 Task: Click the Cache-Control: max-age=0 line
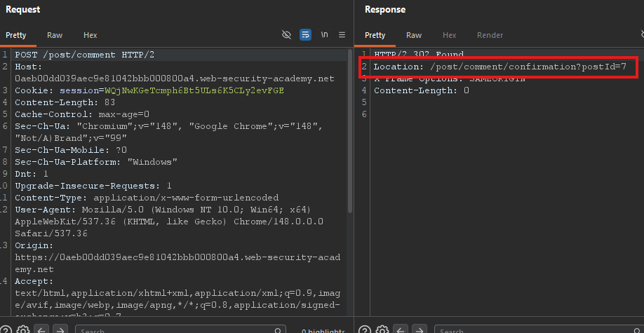point(82,114)
